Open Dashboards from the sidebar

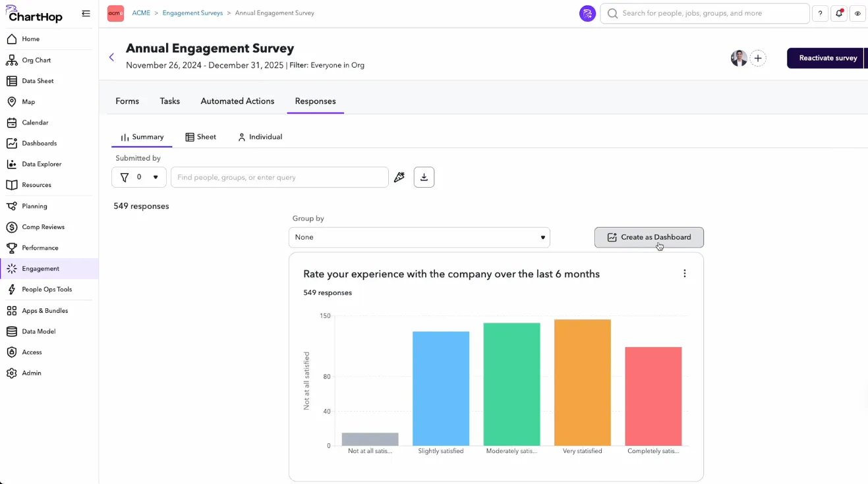coord(39,144)
